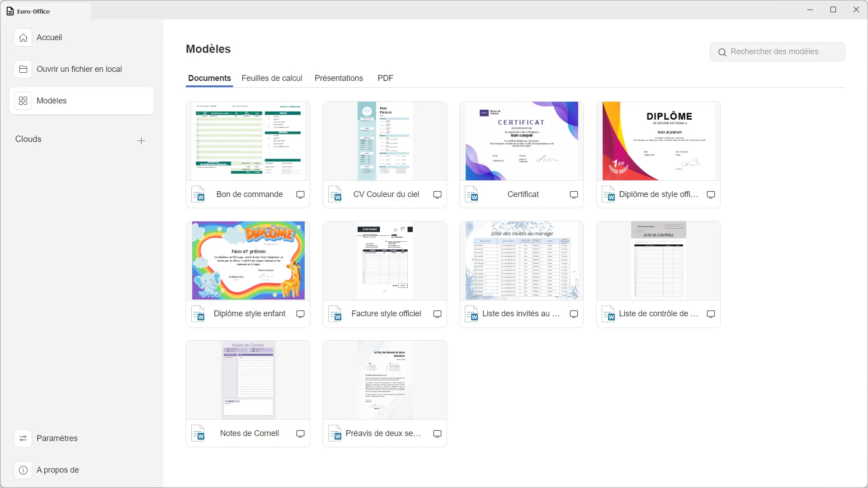The image size is (868, 488).
Task: Click the document icon beside Certificat
Action: (472, 194)
